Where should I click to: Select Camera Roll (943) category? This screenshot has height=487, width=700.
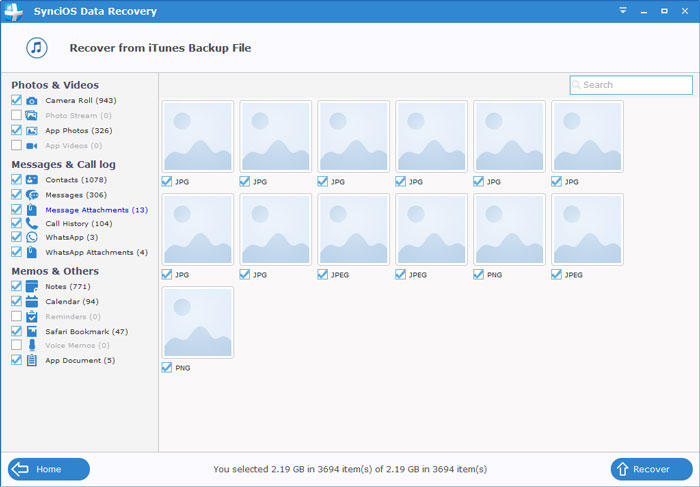click(81, 100)
